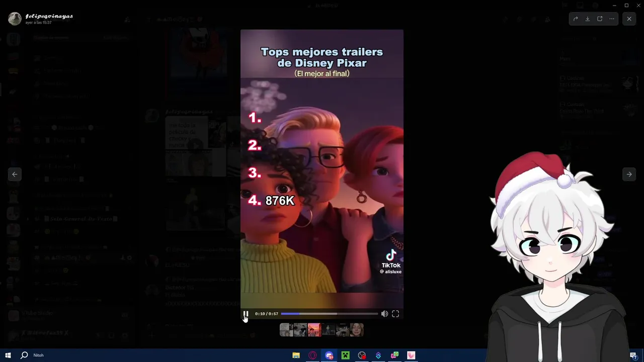Pause the video playback
The width and height of the screenshot is (644, 362).
click(x=246, y=314)
